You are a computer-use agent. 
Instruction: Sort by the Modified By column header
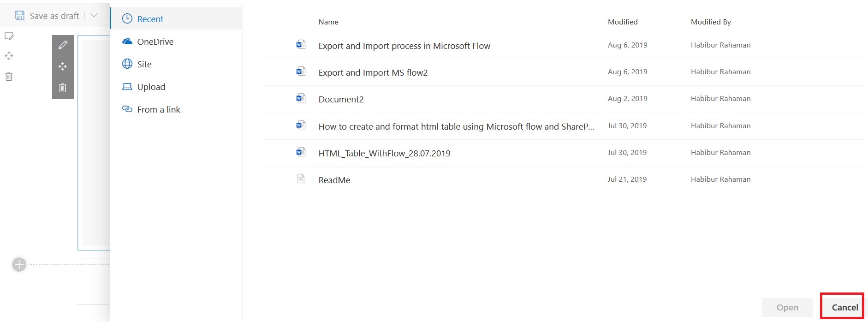pos(711,22)
